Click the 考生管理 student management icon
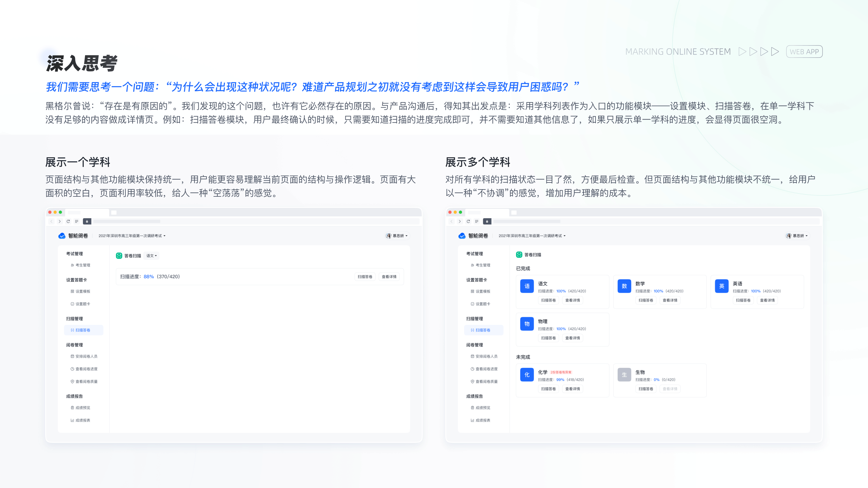Viewport: 868px width, 488px height. pos(72,265)
